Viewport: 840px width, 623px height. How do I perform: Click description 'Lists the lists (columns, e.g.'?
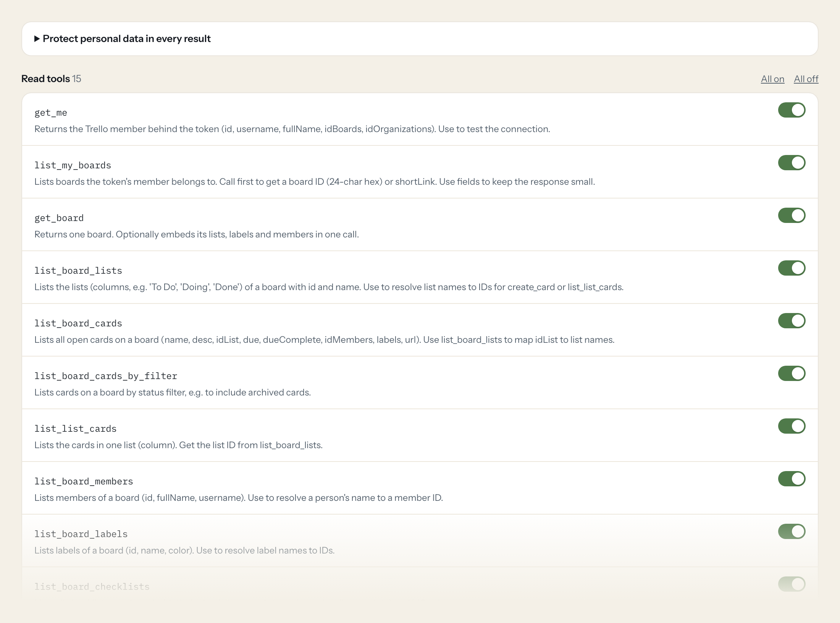click(x=329, y=287)
